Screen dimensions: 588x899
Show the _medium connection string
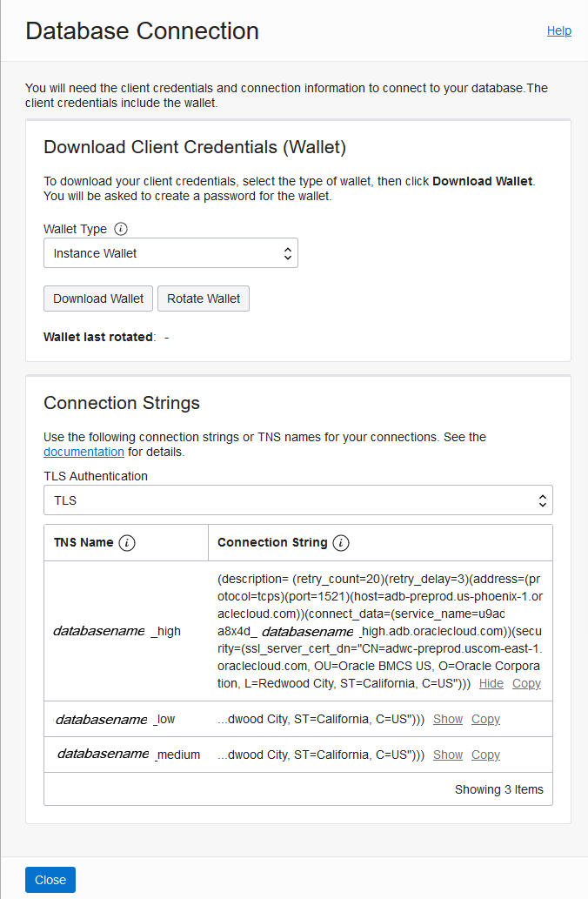[x=448, y=755]
